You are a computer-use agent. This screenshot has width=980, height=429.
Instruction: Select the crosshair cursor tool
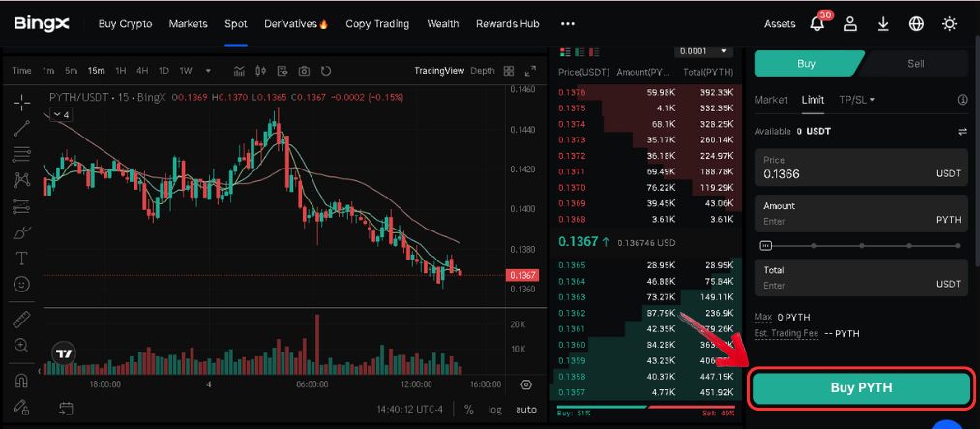coord(22,103)
